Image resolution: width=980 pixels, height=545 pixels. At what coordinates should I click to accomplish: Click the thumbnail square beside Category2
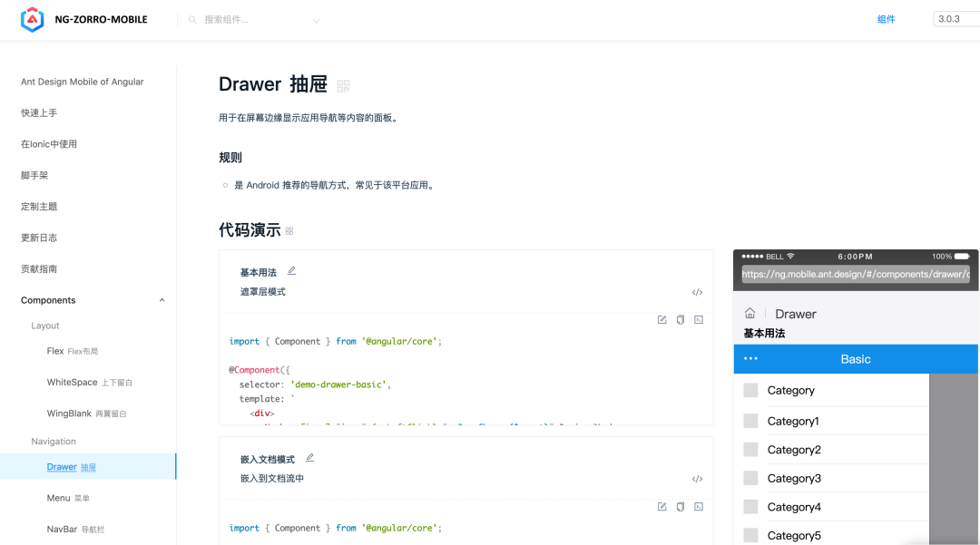tap(750, 450)
